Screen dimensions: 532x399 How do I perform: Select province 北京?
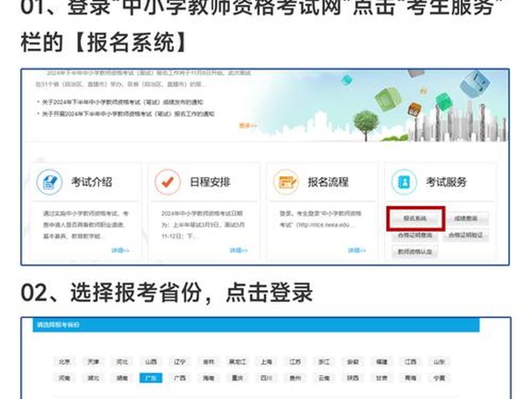coord(64,362)
